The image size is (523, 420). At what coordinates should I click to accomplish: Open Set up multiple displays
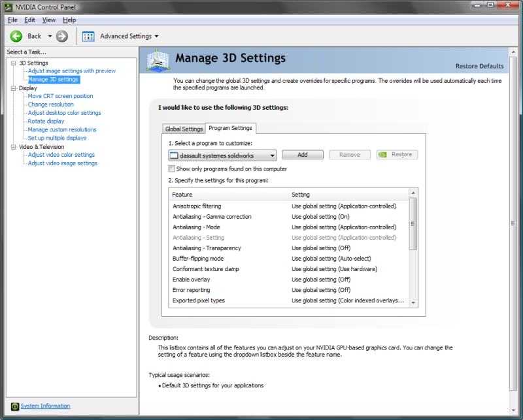[57, 138]
